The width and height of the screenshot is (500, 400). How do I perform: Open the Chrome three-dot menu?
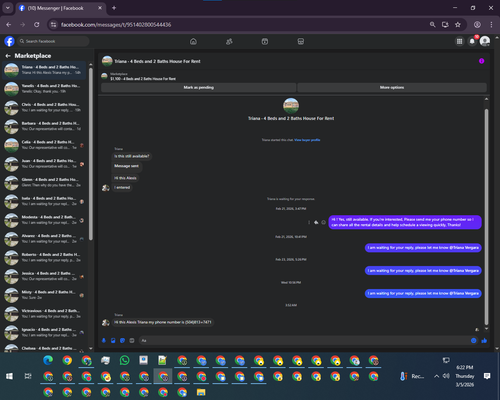[x=491, y=25]
